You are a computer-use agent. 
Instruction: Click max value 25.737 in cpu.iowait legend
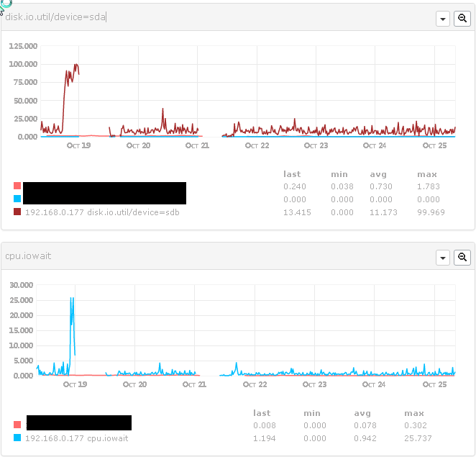tap(418, 438)
